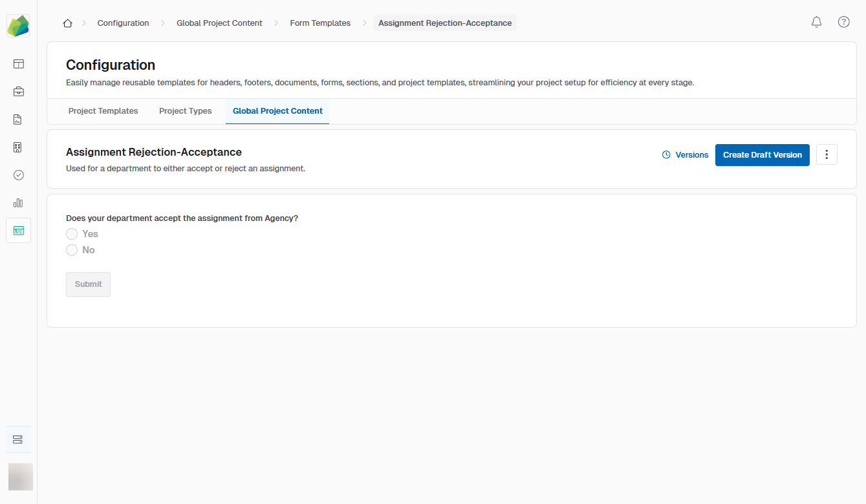Open the building organizations sidebar icon
The image size is (866, 504).
tap(18, 147)
